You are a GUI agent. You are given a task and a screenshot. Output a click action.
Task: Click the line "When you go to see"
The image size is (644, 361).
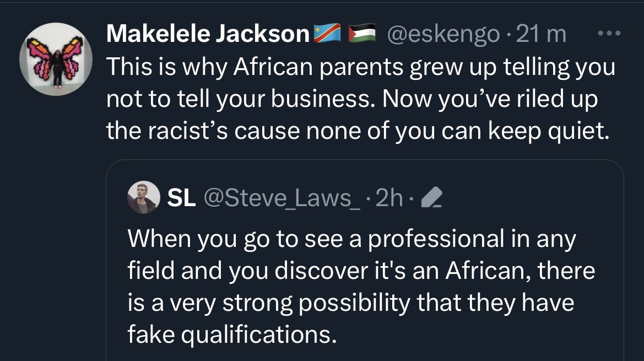tap(351, 239)
